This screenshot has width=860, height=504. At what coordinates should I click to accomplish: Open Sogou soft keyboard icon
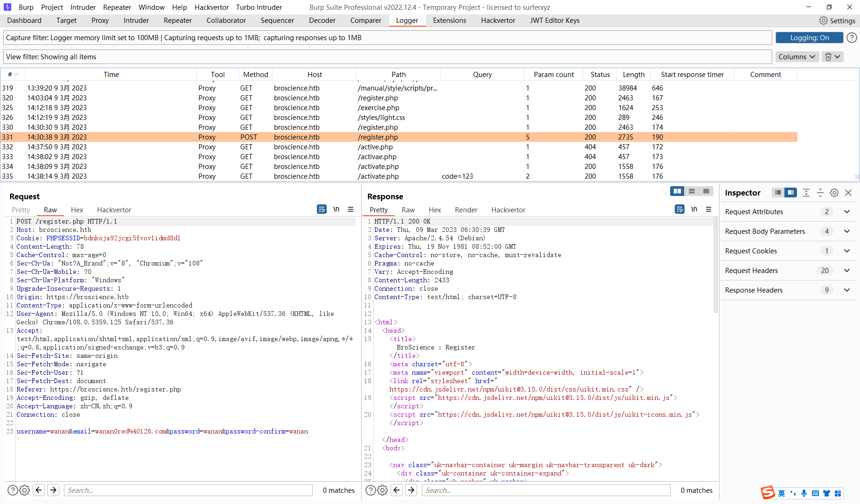click(815, 493)
